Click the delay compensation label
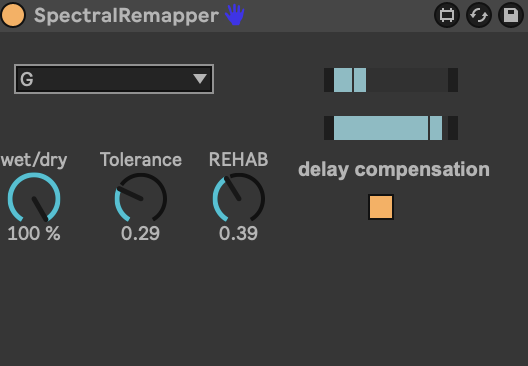528x366 pixels. point(394,169)
